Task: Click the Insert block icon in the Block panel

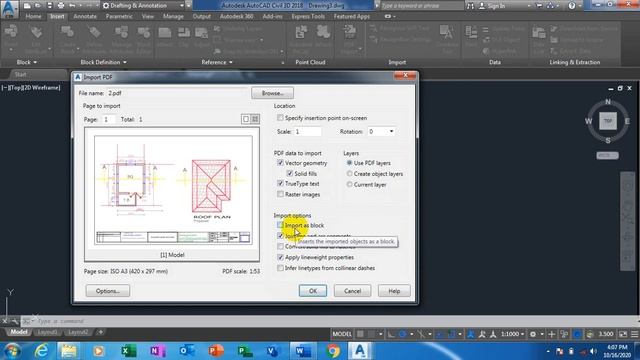Action: point(11,32)
